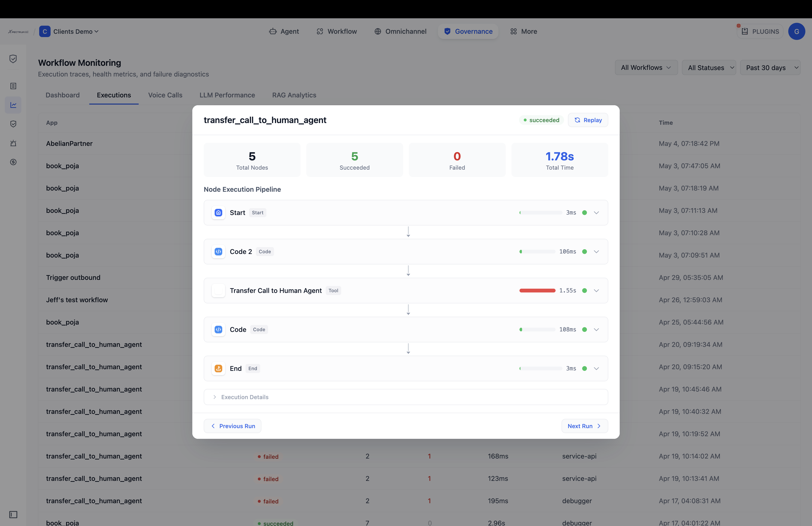Click the Code 2 node code icon
The height and width of the screenshot is (526, 812).
[x=218, y=252]
